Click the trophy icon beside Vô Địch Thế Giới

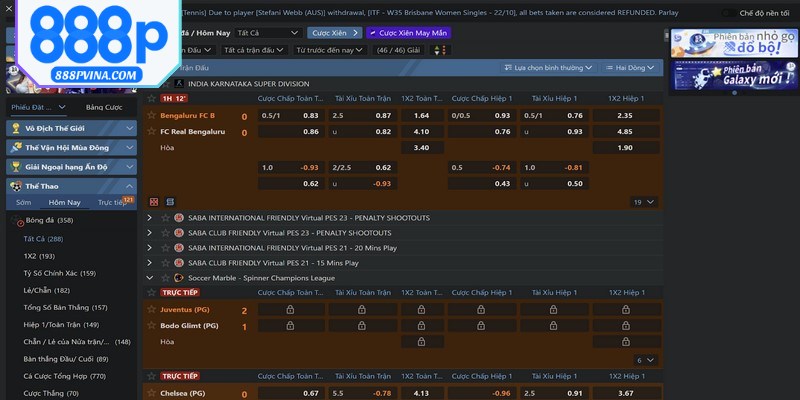point(16,128)
